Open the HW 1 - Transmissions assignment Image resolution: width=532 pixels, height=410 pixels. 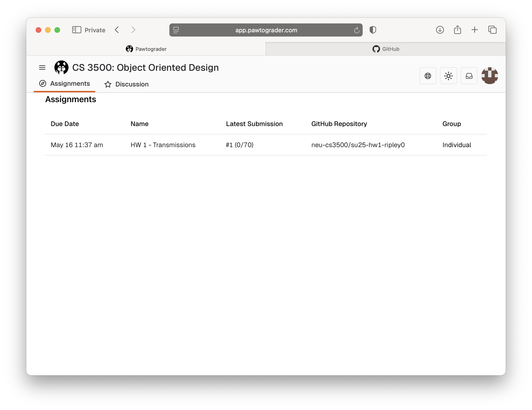coord(163,145)
